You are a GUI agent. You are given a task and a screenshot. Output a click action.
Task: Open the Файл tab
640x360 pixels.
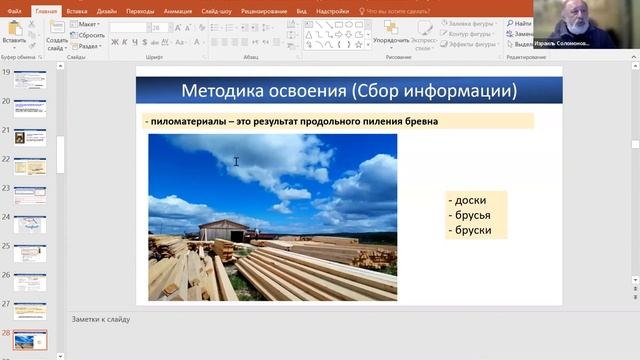[x=14, y=11]
